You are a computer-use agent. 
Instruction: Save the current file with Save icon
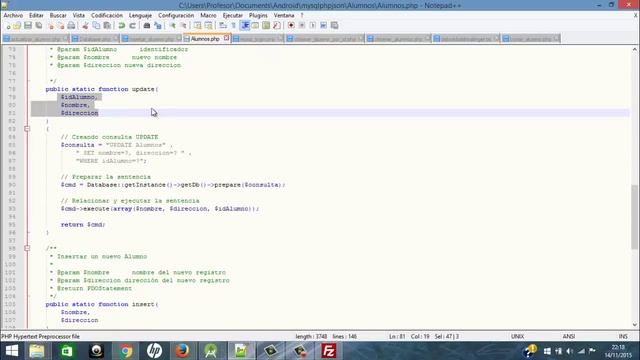click(28, 26)
